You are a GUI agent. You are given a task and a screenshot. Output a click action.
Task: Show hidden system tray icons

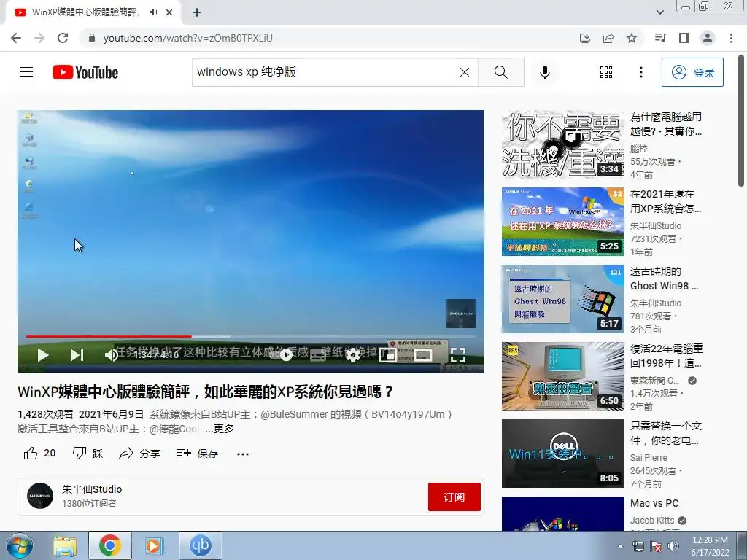pos(620,546)
